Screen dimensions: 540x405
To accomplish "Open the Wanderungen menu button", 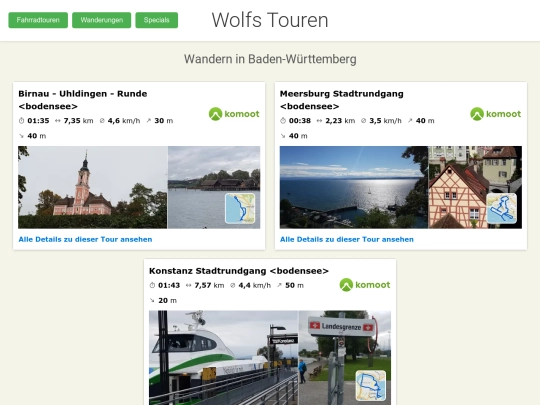I will (102, 20).
